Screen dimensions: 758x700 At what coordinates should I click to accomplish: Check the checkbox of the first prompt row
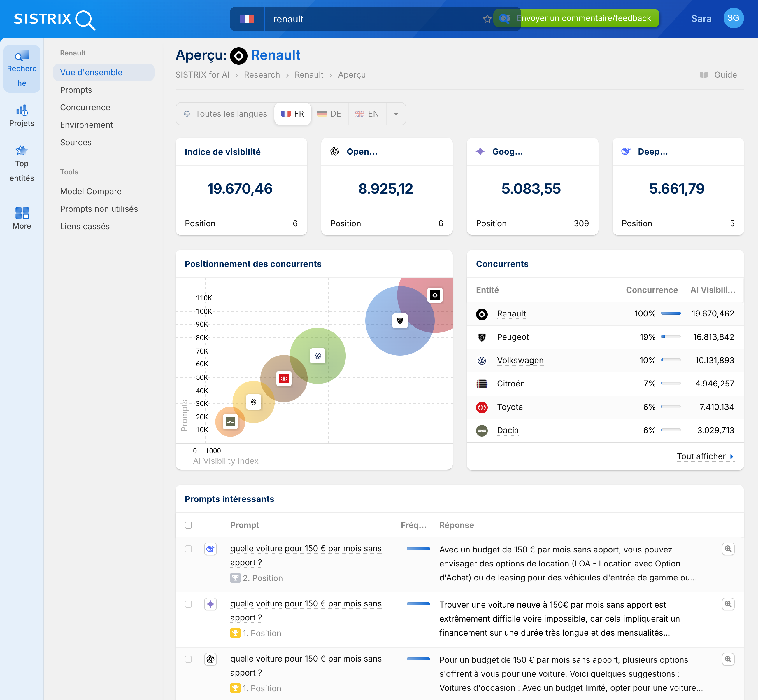tap(188, 549)
